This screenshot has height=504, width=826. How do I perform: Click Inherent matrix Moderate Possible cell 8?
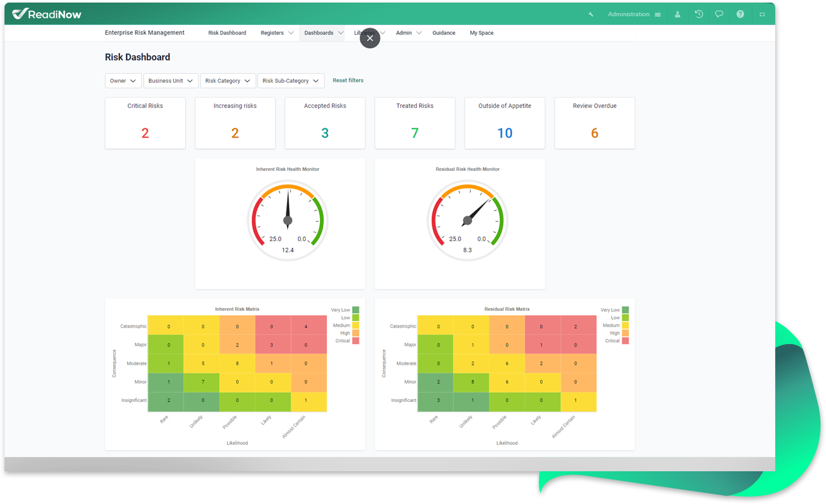point(237,363)
